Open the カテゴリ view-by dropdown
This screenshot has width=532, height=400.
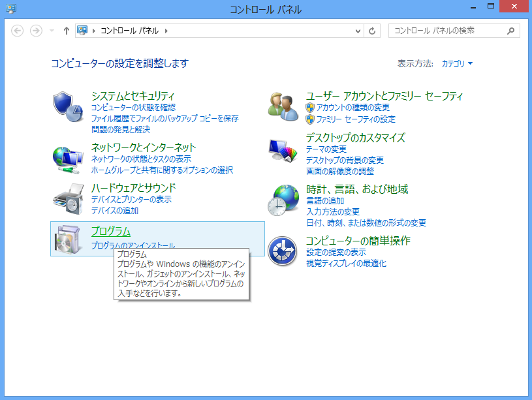457,63
